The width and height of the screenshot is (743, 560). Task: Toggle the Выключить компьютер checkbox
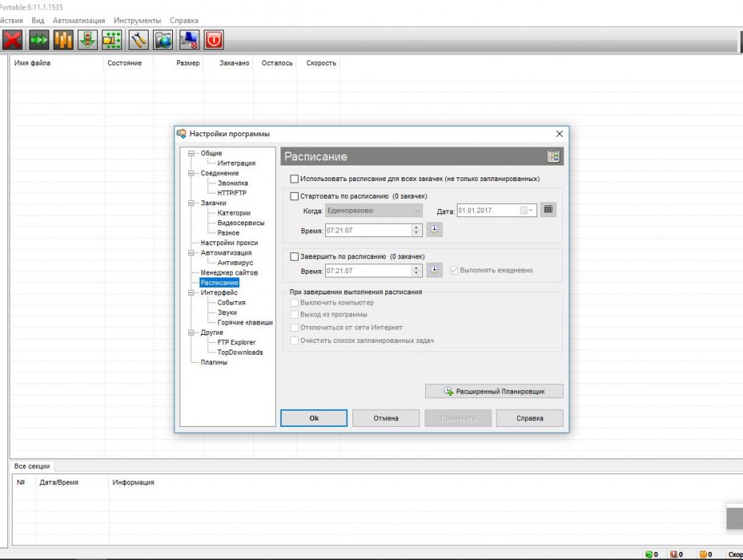294,302
